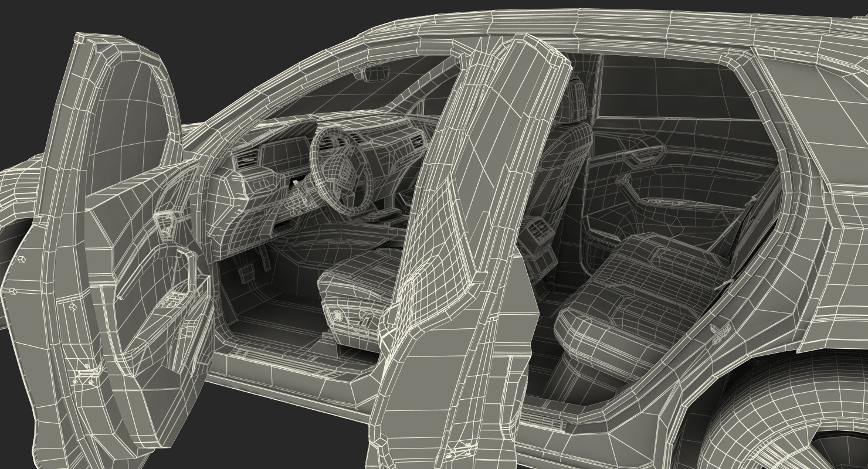Select the rearview mirror on the windshield

pos(376,73)
